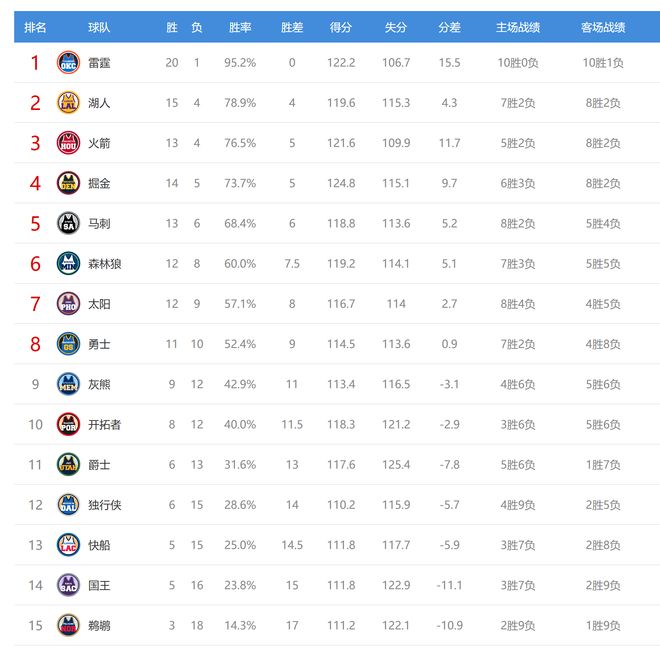Open the 开拓者 team name link
The height and width of the screenshot is (672, 660).
[x=104, y=425]
